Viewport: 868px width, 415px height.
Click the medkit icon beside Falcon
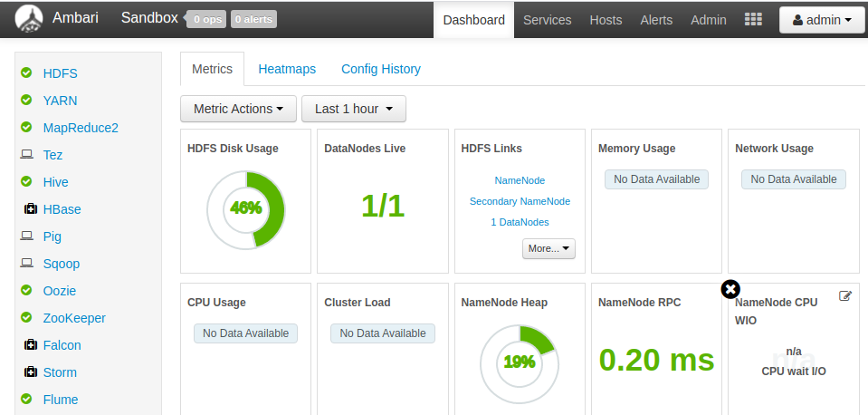coord(31,344)
